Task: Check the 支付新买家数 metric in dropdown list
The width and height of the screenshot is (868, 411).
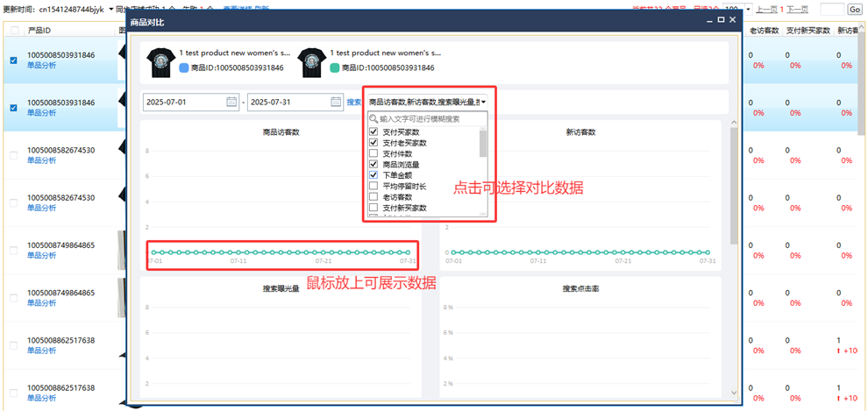Action: pos(374,208)
